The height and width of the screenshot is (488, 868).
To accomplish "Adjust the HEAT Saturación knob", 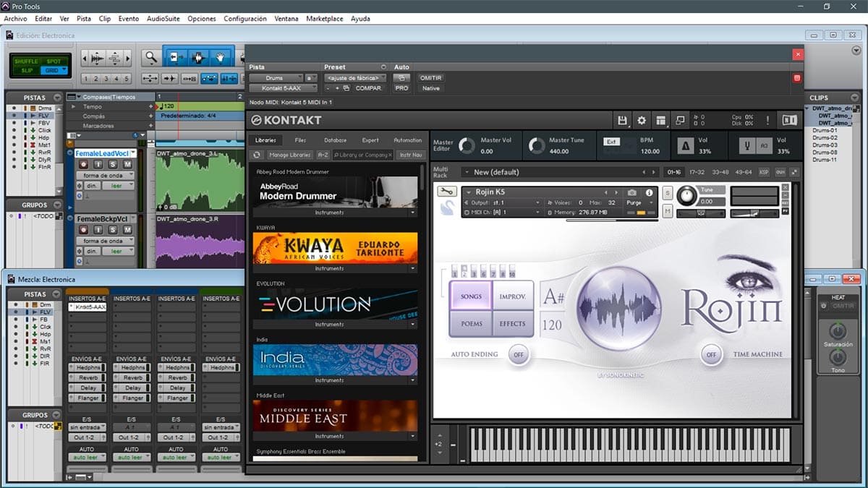I will pos(838,332).
